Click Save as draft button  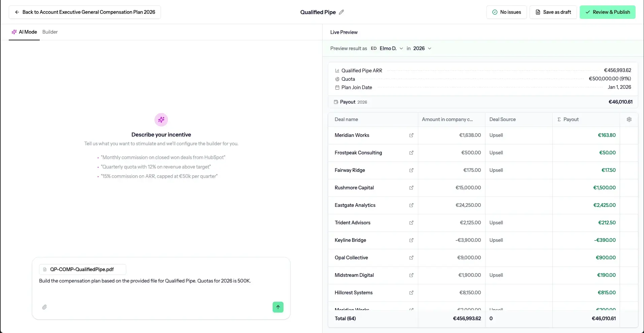pos(553,12)
